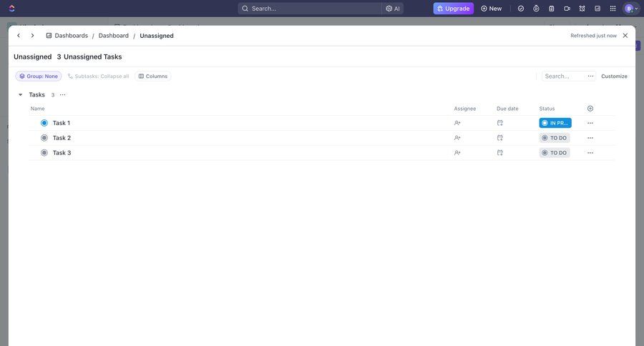Click the 3 Unassigned Tasks heading
This screenshot has height=346, width=644.
[x=89, y=56]
